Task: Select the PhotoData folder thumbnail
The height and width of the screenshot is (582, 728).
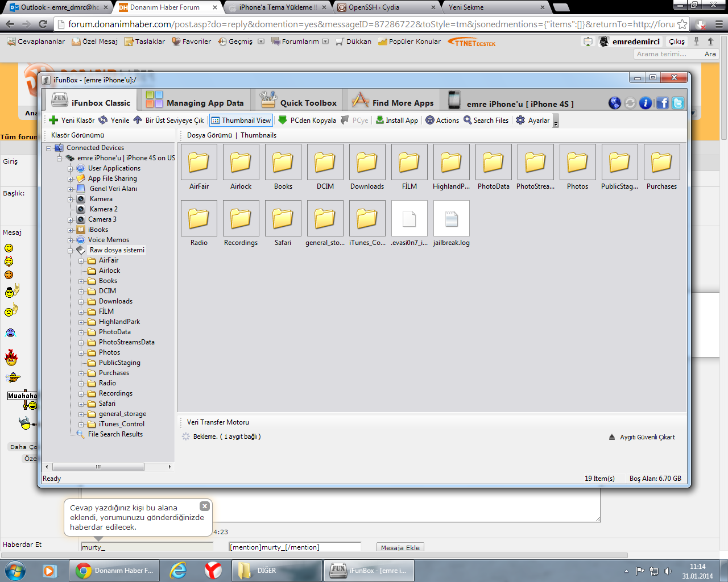Action: point(494,167)
